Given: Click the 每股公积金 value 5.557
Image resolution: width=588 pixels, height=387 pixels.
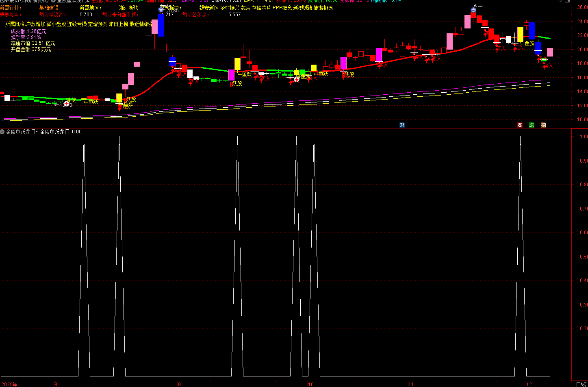Looking at the screenshot, I should pyautogui.click(x=234, y=15).
